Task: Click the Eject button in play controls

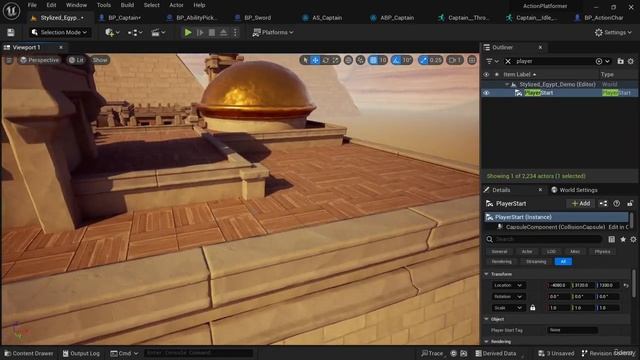Action: tap(223, 32)
